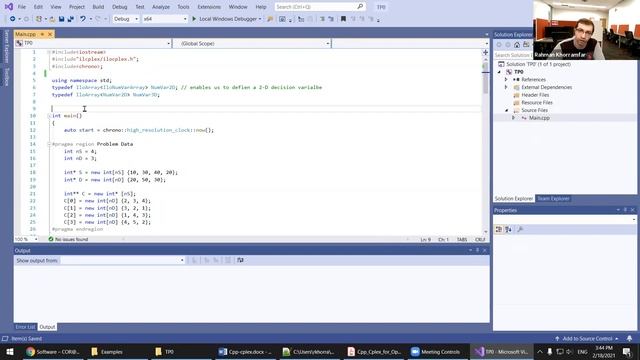
Task: Open the File menu
Action: tap(22, 7)
